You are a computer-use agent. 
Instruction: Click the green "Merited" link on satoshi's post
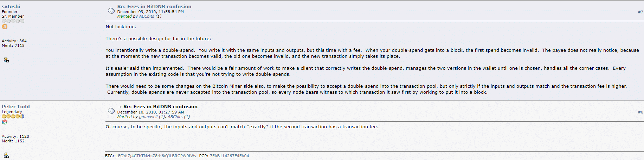(124, 16)
